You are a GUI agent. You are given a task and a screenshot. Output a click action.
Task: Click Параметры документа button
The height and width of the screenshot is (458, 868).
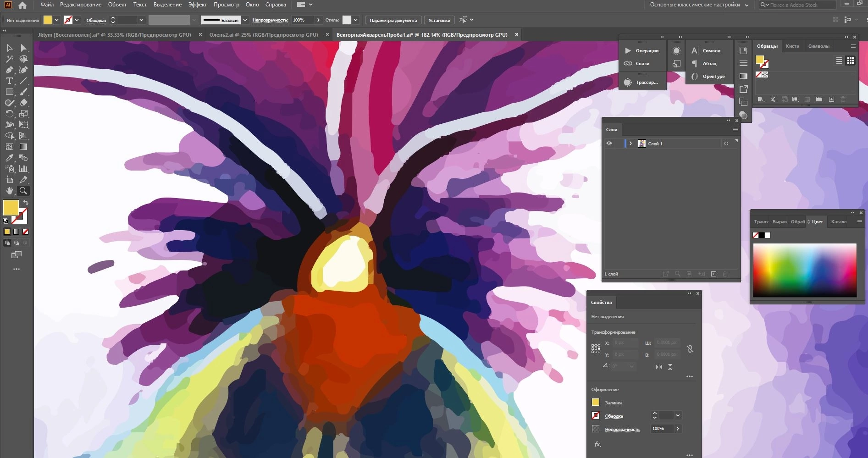click(393, 20)
